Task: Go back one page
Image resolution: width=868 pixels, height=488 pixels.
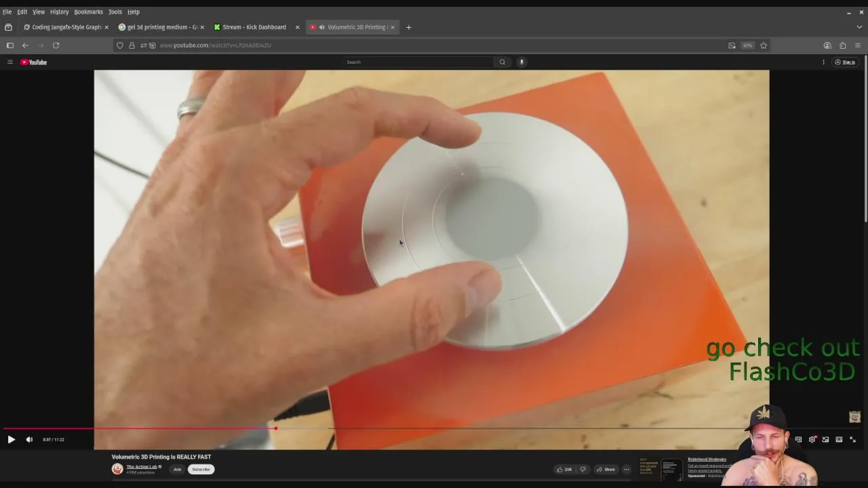Action: point(25,45)
